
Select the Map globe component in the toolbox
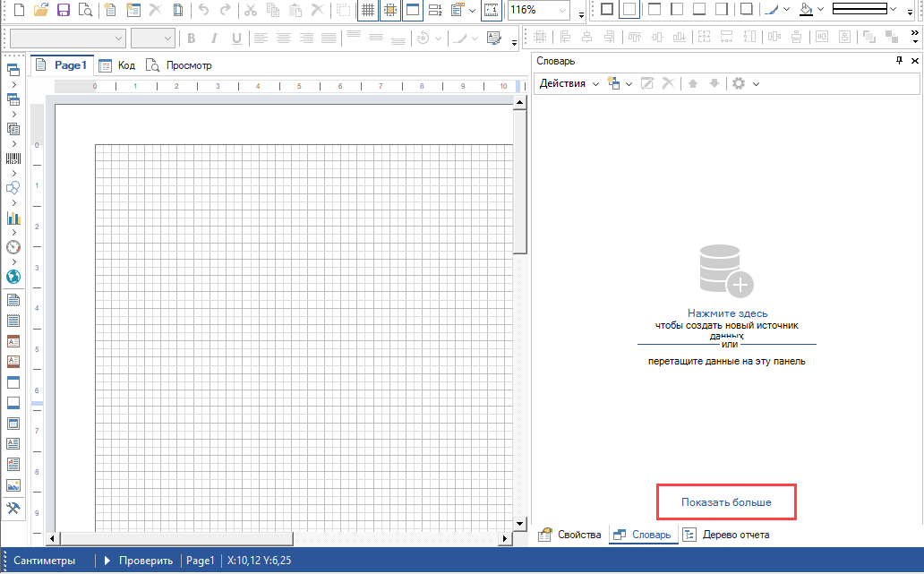click(x=13, y=277)
